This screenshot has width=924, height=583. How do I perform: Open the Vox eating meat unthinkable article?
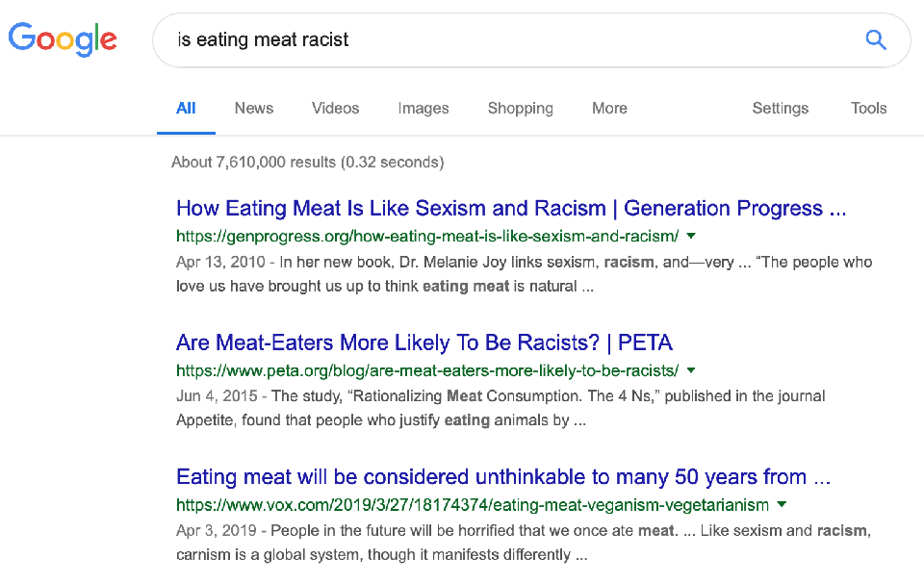click(x=503, y=477)
